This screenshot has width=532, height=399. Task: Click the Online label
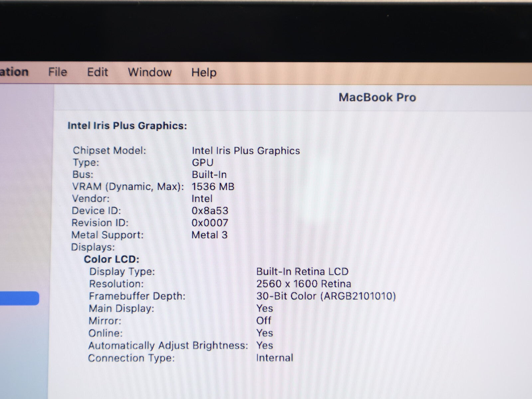(x=105, y=333)
